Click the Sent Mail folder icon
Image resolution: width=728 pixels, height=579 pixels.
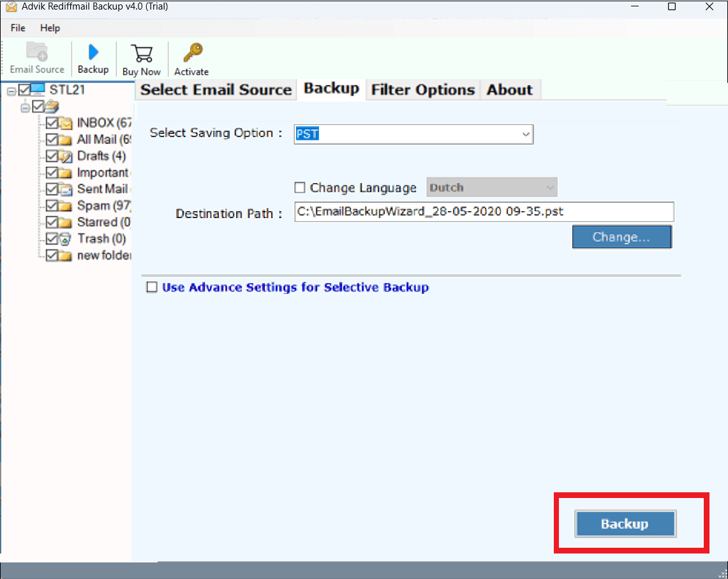66,189
